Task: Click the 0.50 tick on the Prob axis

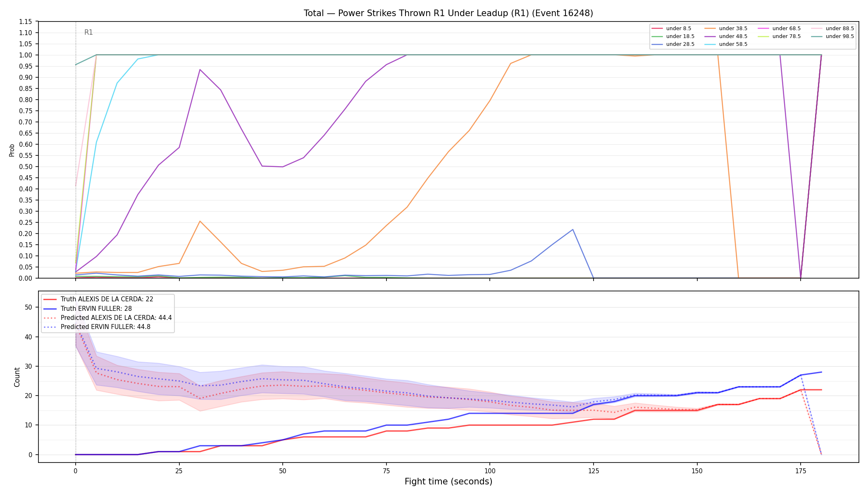Action: (25, 167)
